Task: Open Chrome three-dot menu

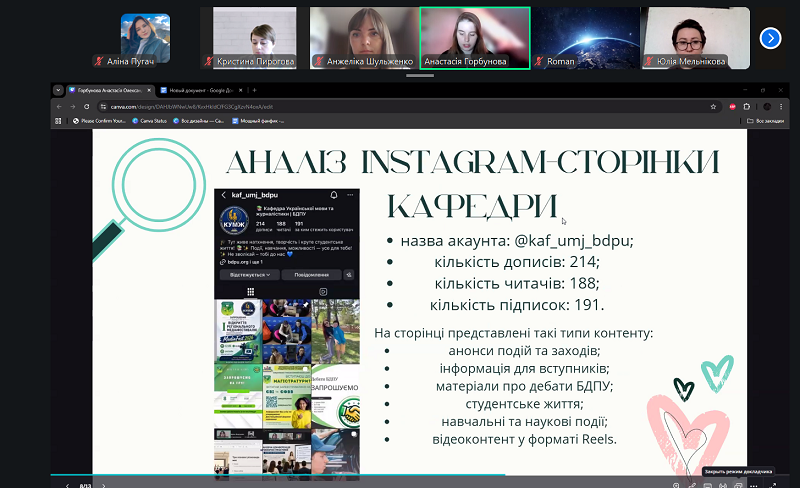Action: [x=781, y=107]
